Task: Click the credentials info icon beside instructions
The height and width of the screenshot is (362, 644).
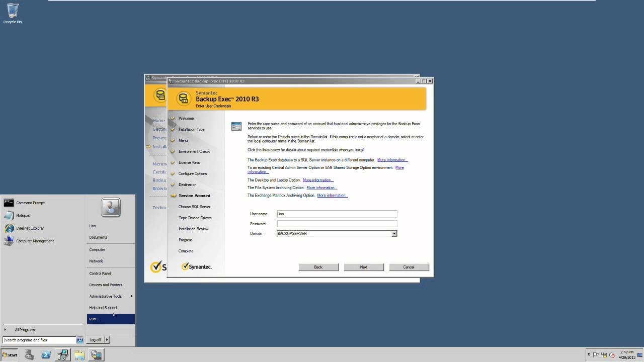Action: pyautogui.click(x=236, y=126)
